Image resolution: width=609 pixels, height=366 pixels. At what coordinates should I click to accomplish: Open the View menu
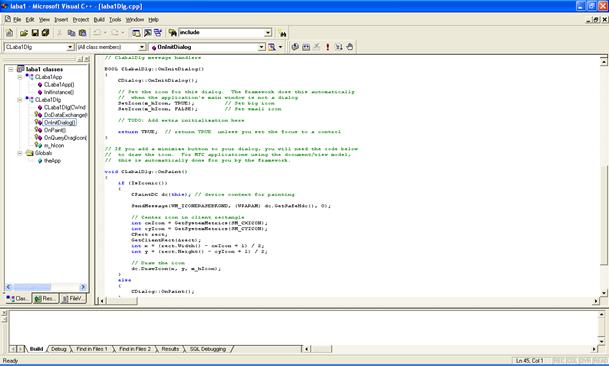pos(44,19)
